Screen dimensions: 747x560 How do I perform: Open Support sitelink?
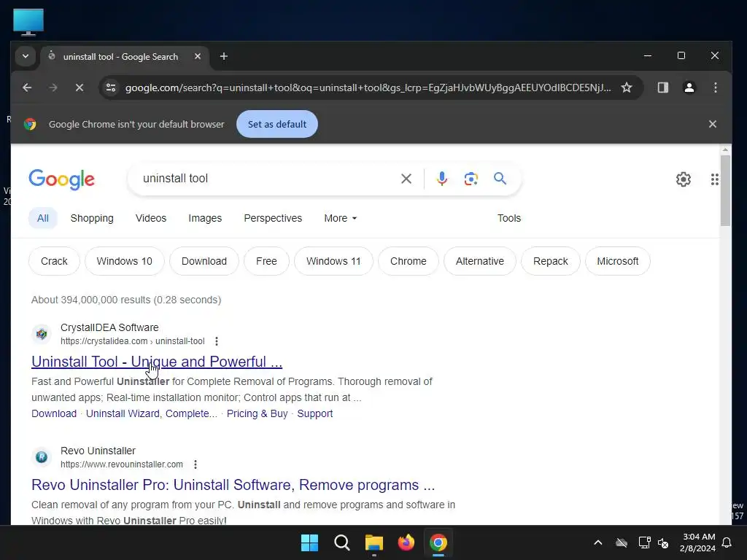click(315, 413)
